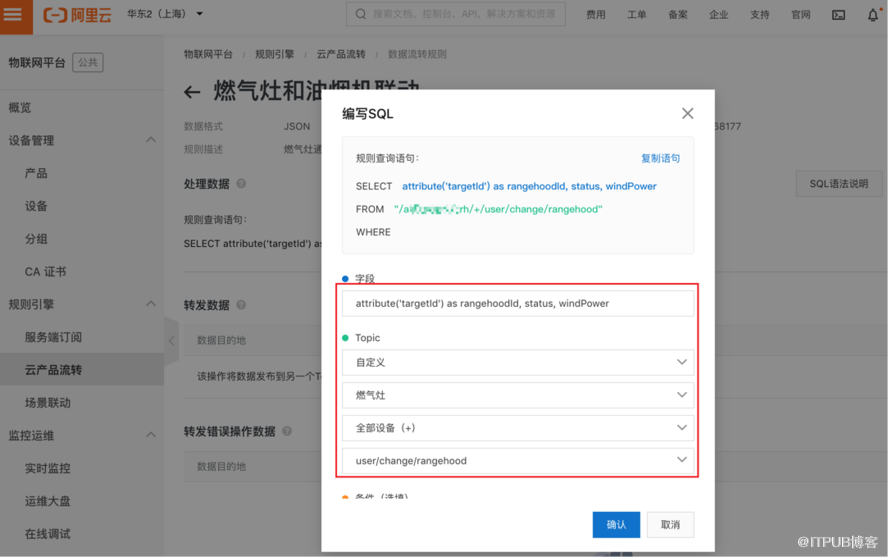
Task: Open the region selector 华东2（上海）
Action: tap(165, 14)
